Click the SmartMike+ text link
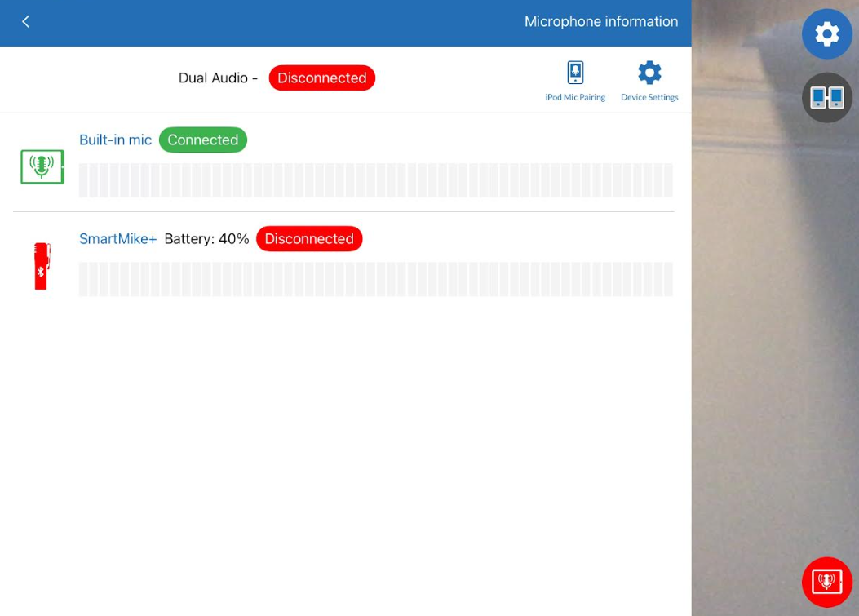The height and width of the screenshot is (616, 859). pos(117,239)
